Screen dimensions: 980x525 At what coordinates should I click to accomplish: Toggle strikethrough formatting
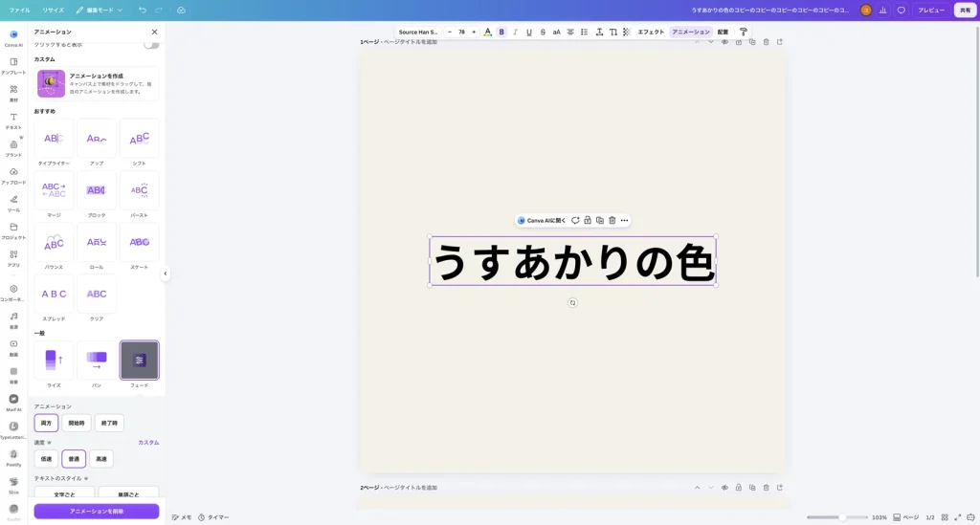[x=543, y=32]
